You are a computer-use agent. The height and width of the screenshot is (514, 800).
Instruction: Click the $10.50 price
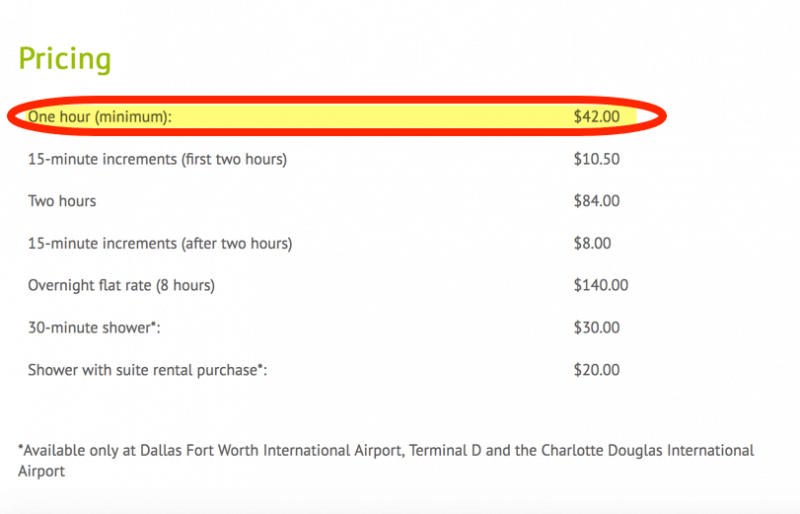(596, 159)
